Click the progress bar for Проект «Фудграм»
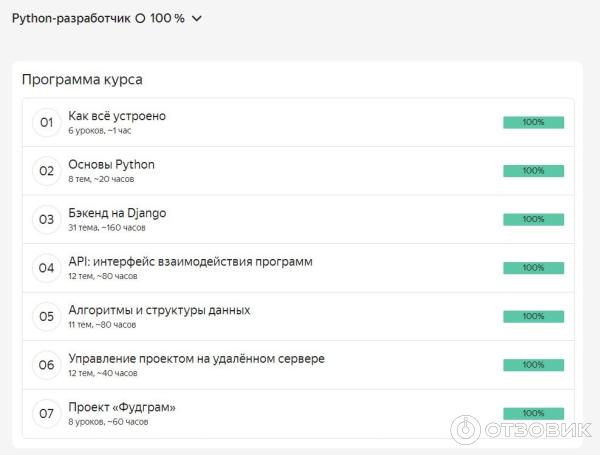600x455 pixels. point(533,413)
